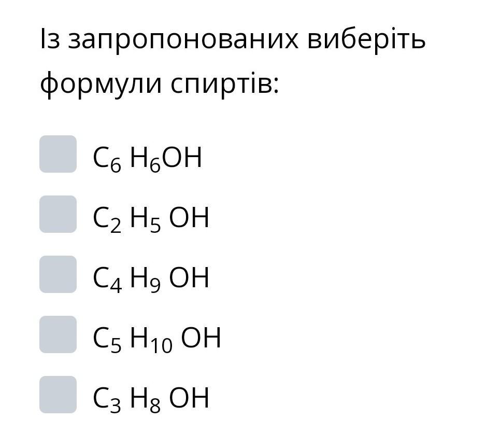
Task: Click the C5H10OH formula label
Action: [x=157, y=339]
